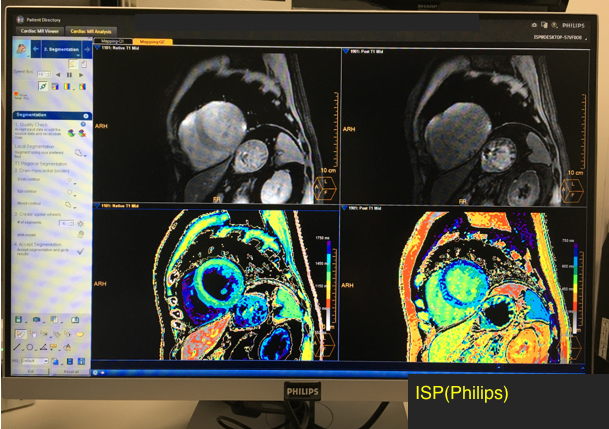Close the Segmentation panel
This screenshot has width=609, height=429.
[87, 116]
